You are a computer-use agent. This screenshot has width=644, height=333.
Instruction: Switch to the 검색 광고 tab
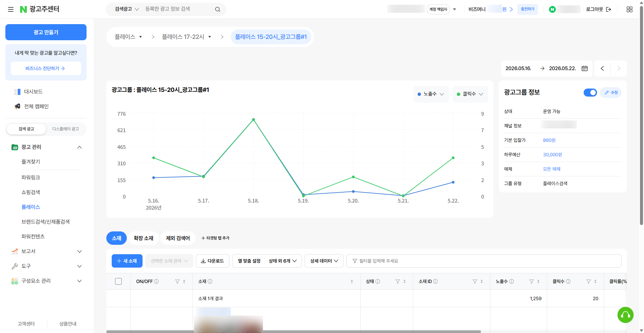tap(26, 129)
